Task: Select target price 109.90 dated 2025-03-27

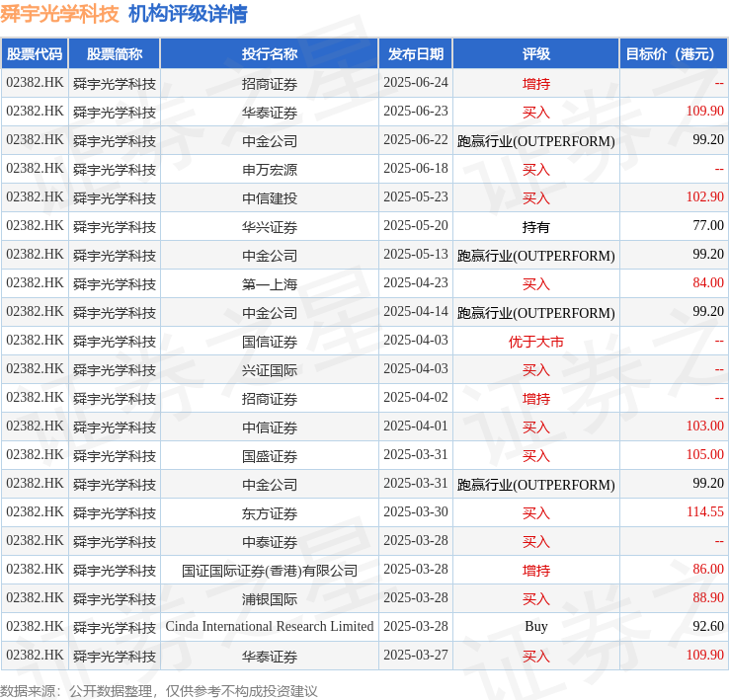Action: tap(705, 656)
